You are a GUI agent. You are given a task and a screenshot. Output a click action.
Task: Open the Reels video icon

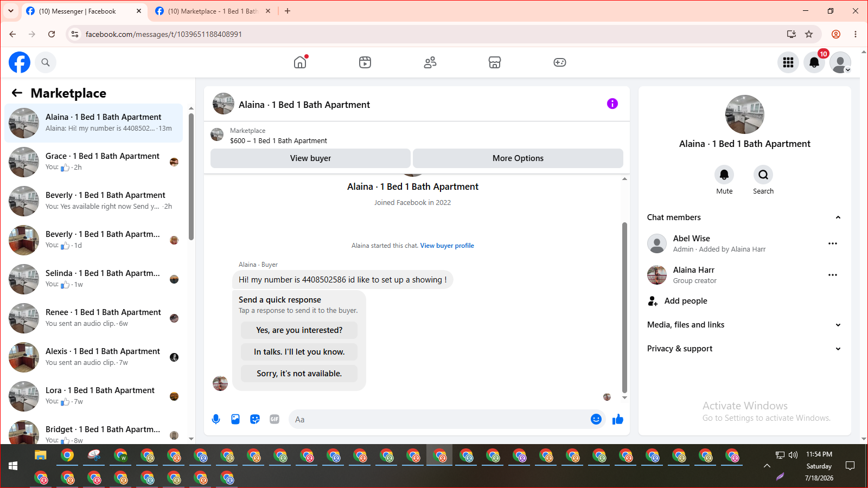365,62
